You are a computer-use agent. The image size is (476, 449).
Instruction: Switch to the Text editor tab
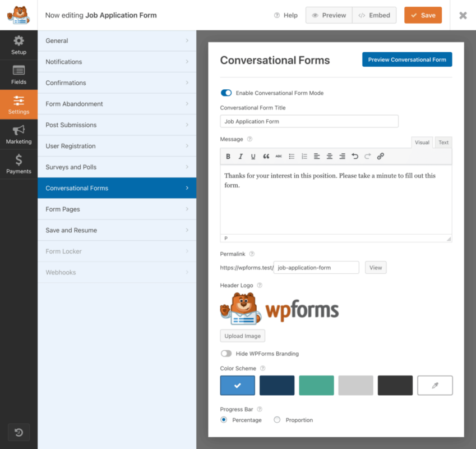coord(443,143)
